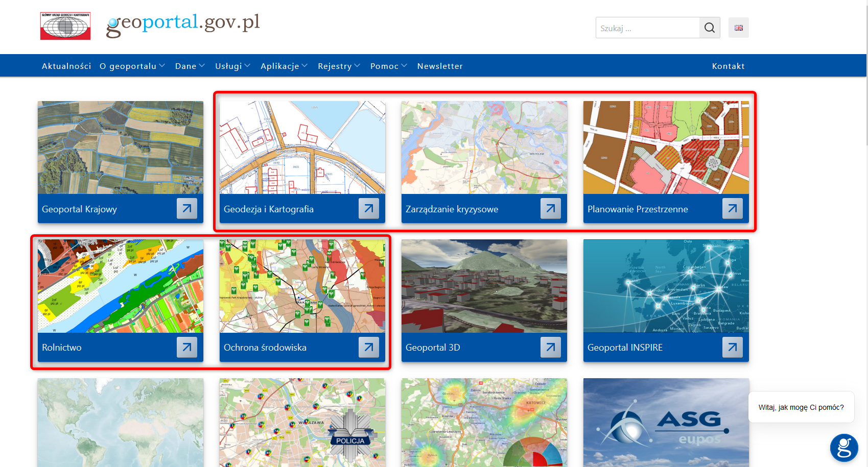Expand the Dane dropdown menu
This screenshot has height=467, width=868.
(190, 66)
